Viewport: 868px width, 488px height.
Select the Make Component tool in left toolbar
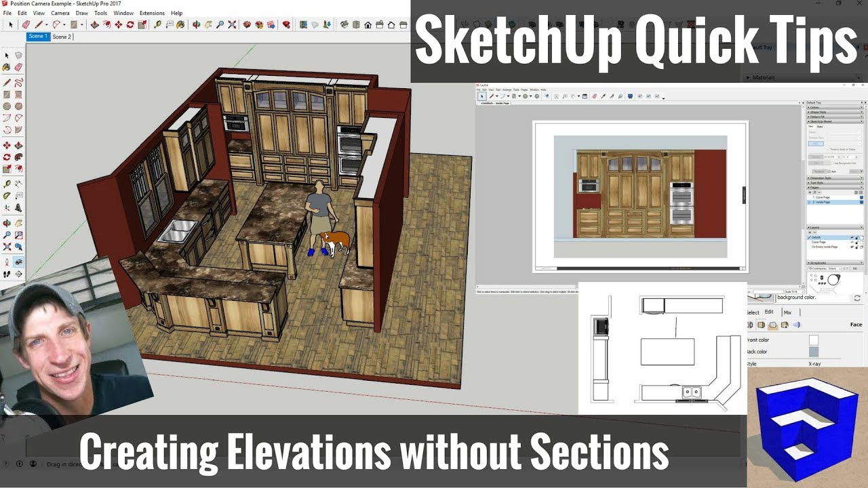(x=19, y=54)
